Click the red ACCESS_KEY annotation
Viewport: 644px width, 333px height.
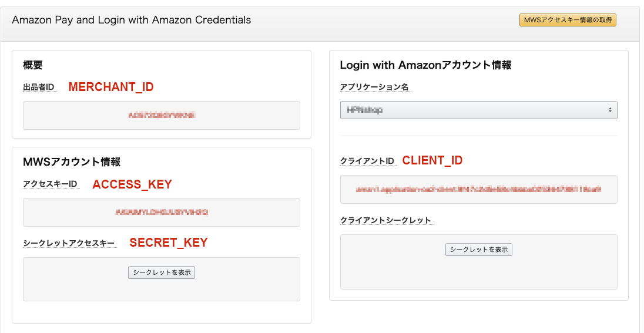click(x=132, y=184)
